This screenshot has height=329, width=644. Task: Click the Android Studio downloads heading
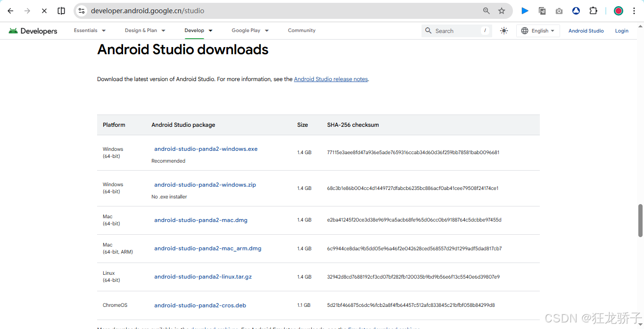(183, 49)
